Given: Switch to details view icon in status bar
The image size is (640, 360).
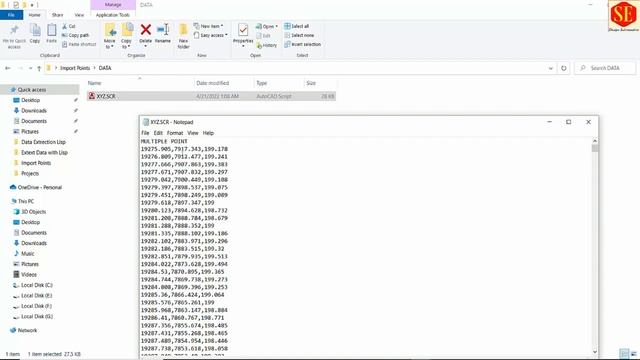Looking at the screenshot, I should tap(624, 354).
